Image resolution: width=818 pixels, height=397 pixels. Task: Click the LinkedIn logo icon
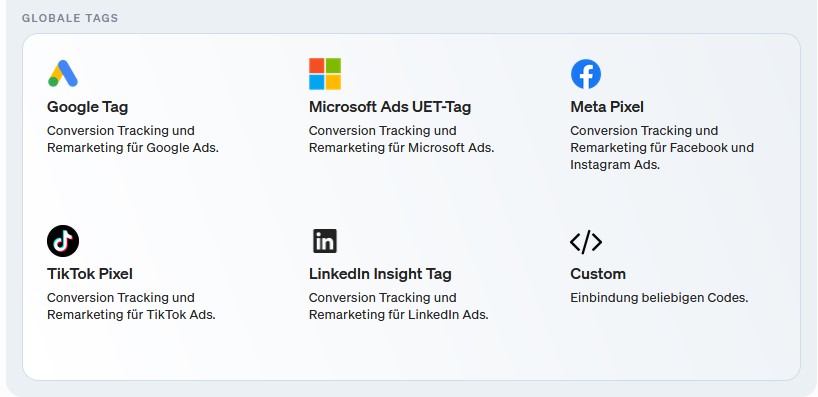(x=324, y=241)
